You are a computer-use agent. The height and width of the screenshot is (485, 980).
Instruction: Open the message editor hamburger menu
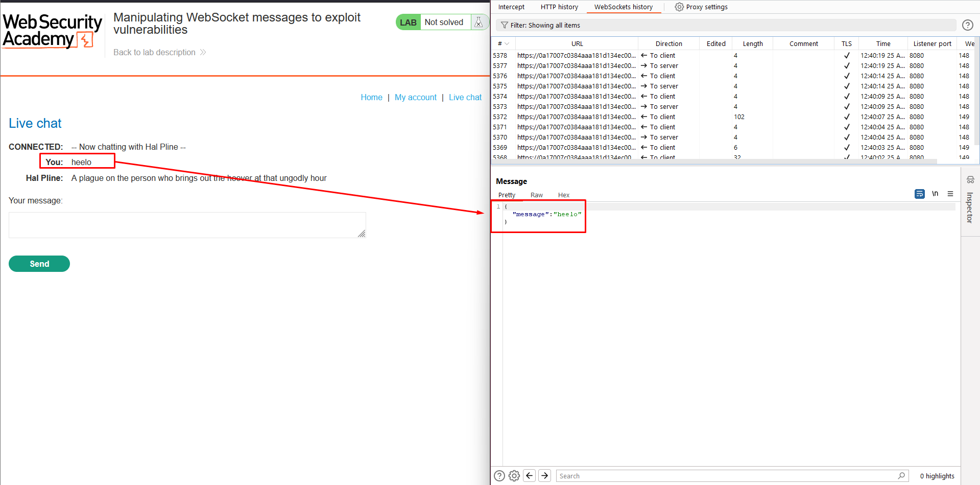click(950, 194)
